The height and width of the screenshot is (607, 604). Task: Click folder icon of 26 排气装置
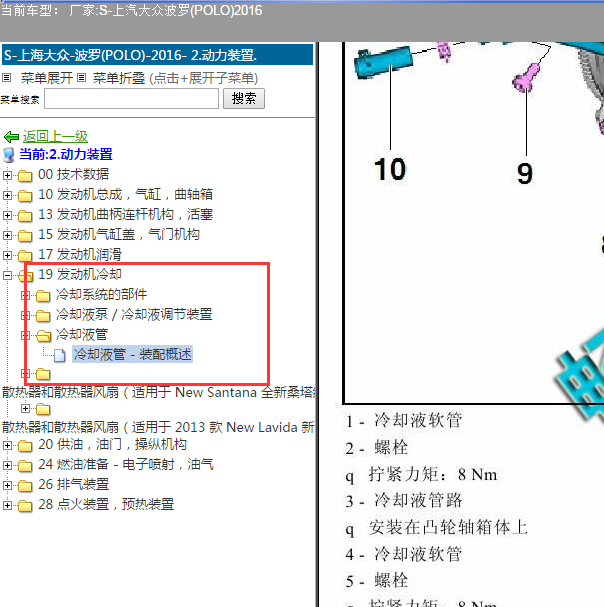click(x=25, y=485)
